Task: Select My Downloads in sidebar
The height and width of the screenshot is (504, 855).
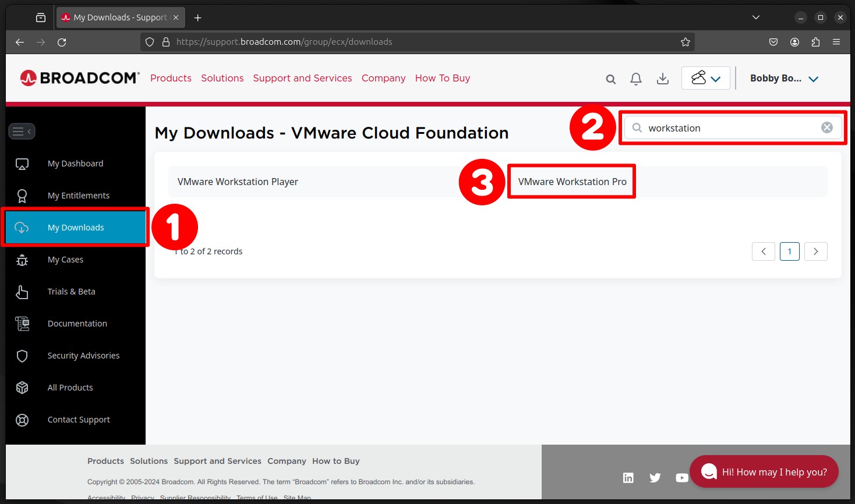Action: pyautogui.click(x=75, y=228)
